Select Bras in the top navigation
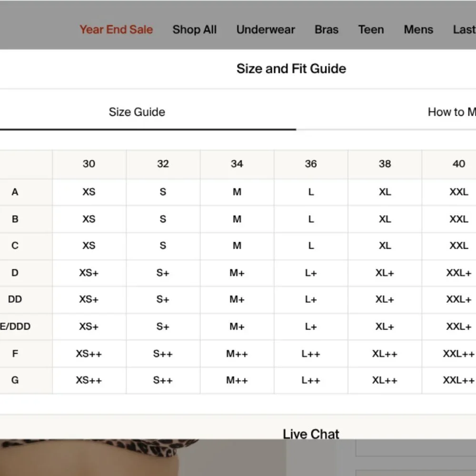Viewport: 476px width, 476px height. pyautogui.click(x=327, y=30)
